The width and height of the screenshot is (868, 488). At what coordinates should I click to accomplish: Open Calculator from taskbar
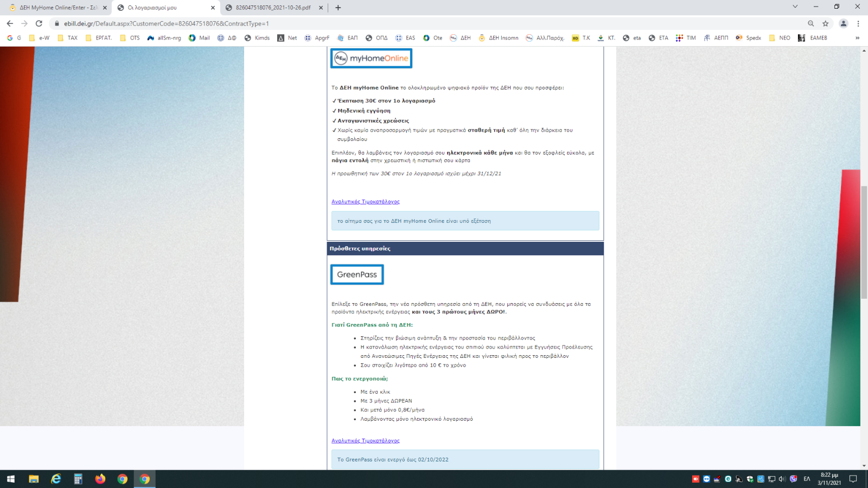click(78, 479)
